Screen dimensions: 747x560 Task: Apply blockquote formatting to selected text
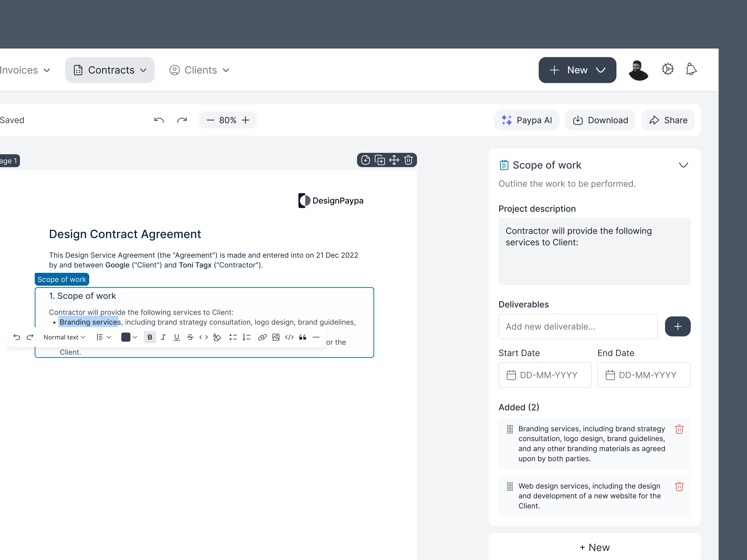pos(303,337)
